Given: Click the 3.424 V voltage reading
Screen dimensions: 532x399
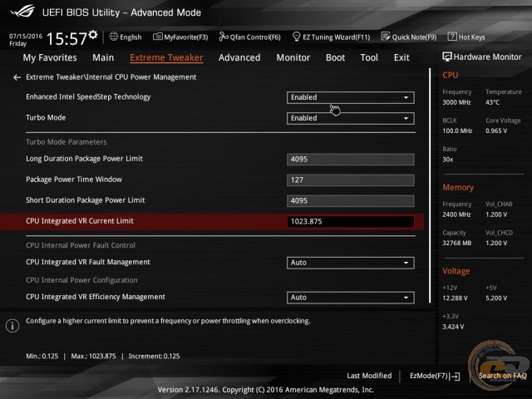Looking at the screenshot, I should (x=453, y=327).
